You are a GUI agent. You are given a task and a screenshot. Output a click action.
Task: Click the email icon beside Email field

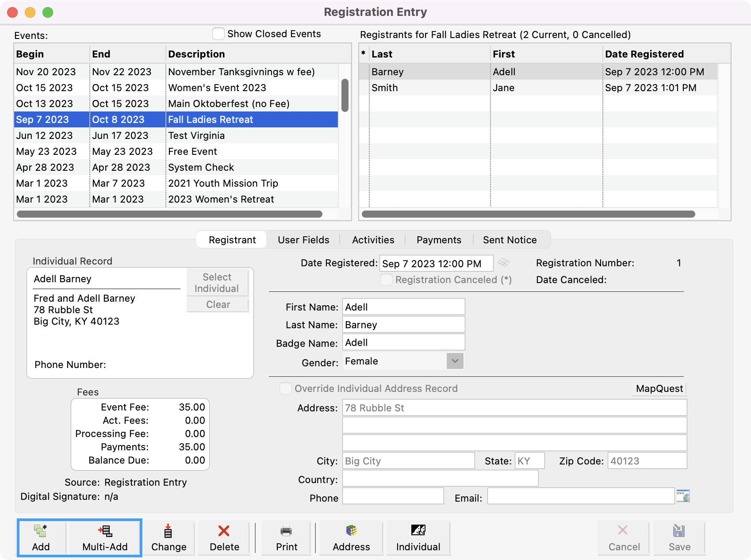[x=683, y=496]
